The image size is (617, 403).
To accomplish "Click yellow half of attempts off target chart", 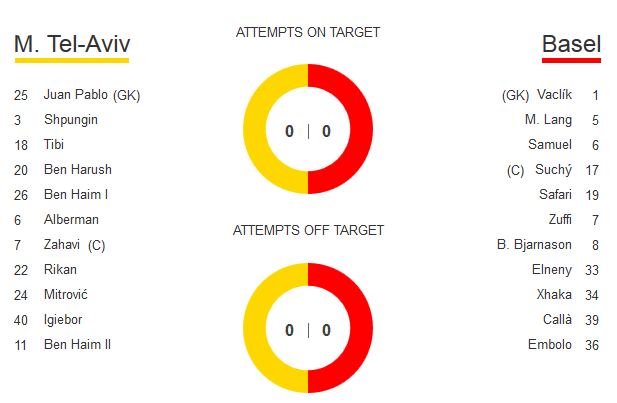I will [259, 329].
